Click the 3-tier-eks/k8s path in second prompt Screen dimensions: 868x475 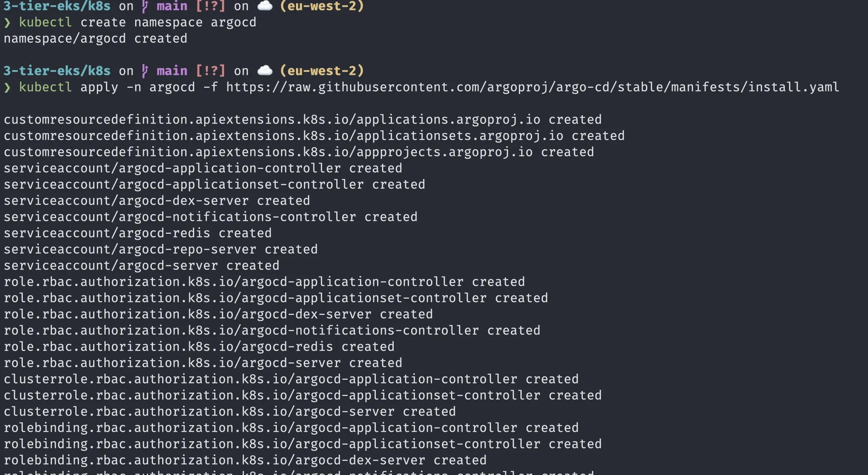click(57, 71)
